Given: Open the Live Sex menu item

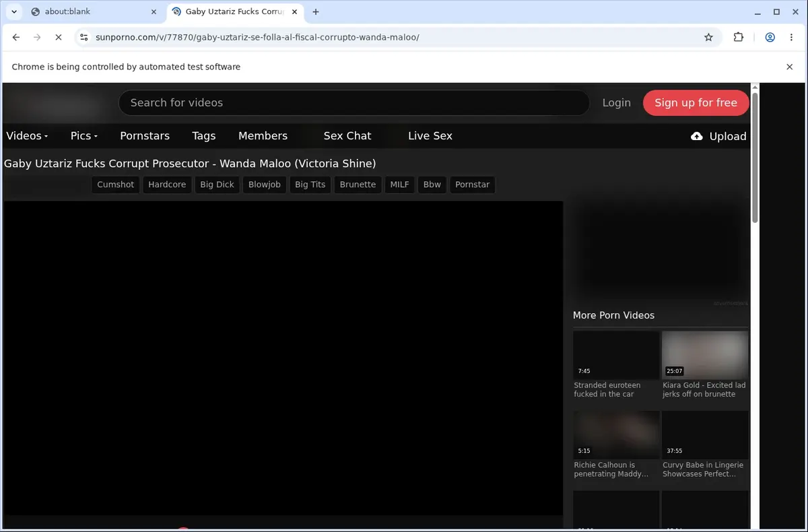Looking at the screenshot, I should tap(430, 136).
